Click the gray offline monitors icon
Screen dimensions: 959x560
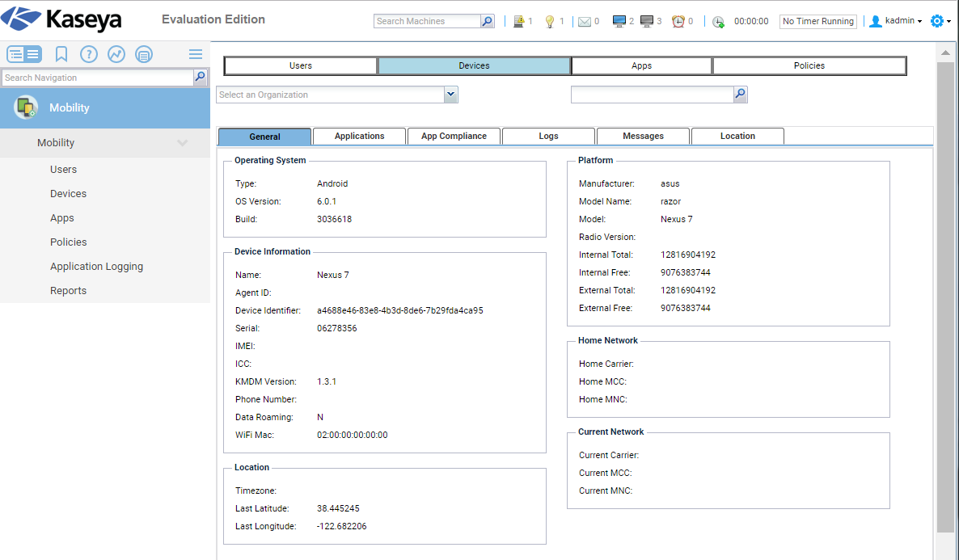(x=647, y=21)
